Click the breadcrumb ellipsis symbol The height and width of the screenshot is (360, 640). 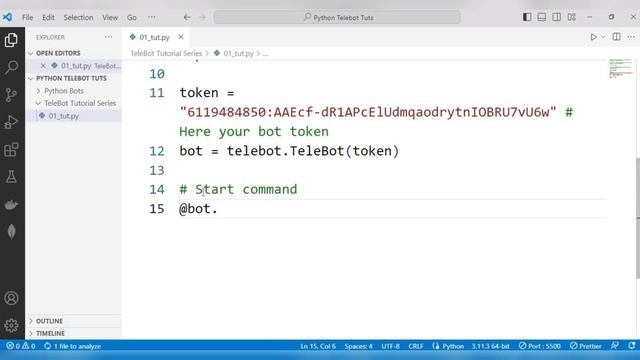click(265, 53)
